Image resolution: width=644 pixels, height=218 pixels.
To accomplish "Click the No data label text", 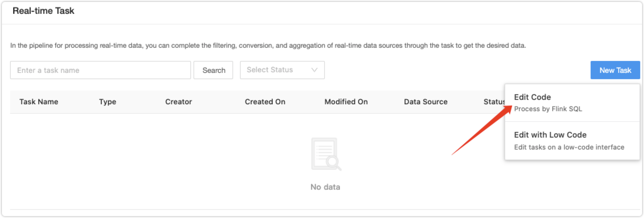I will click(x=325, y=187).
